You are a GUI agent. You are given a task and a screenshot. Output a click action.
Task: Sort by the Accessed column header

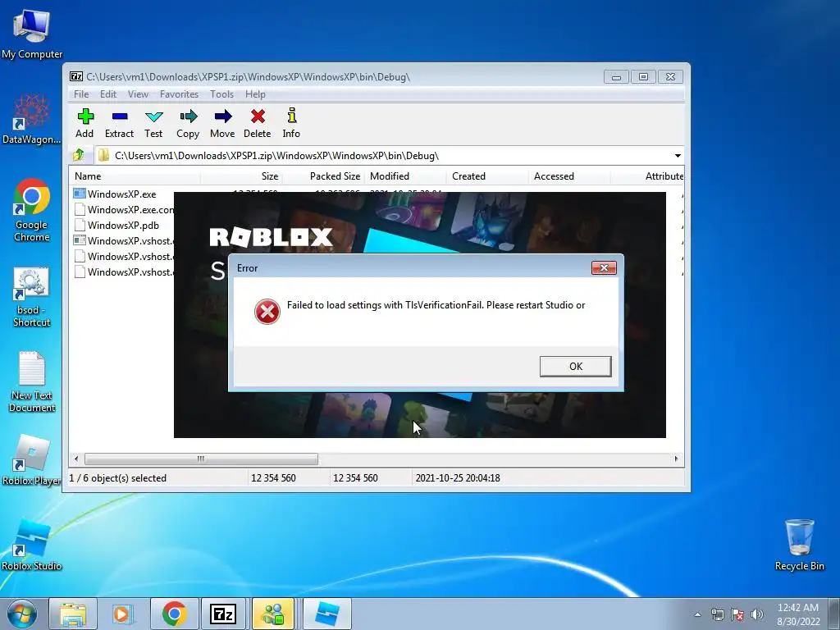pos(569,176)
